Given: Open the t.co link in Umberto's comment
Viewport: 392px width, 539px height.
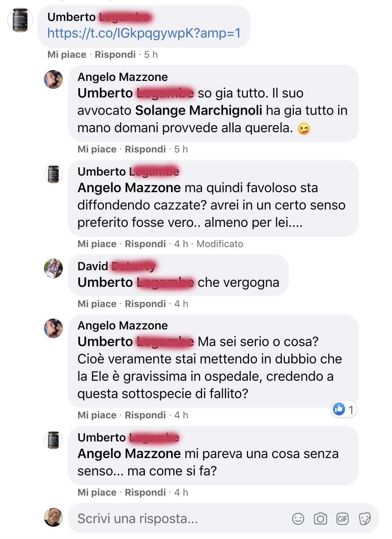Looking at the screenshot, I should click(x=144, y=33).
